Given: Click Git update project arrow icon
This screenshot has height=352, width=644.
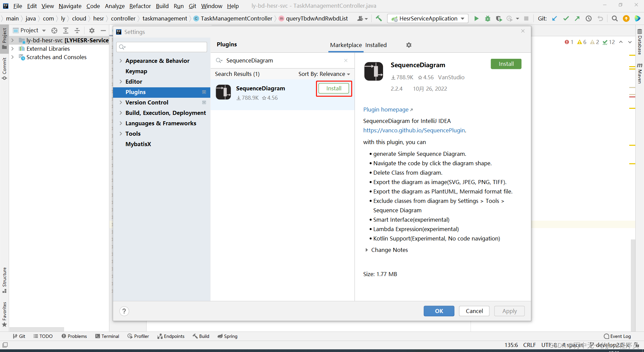Looking at the screenshot, I should click(x=555, y=18).
